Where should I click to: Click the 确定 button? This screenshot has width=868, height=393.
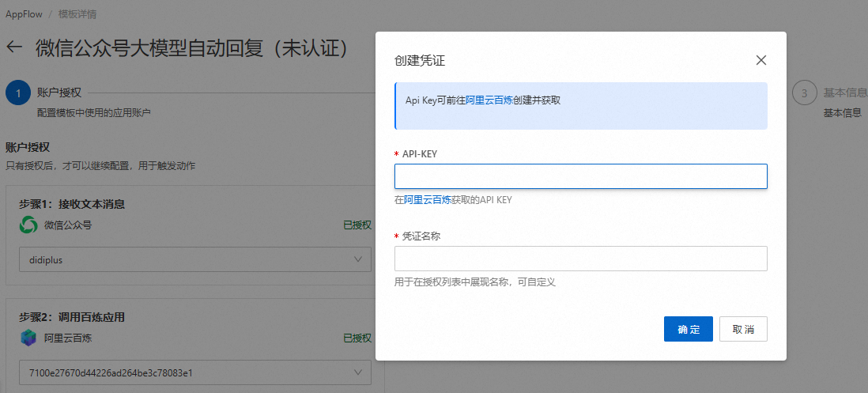pos(688,329)
